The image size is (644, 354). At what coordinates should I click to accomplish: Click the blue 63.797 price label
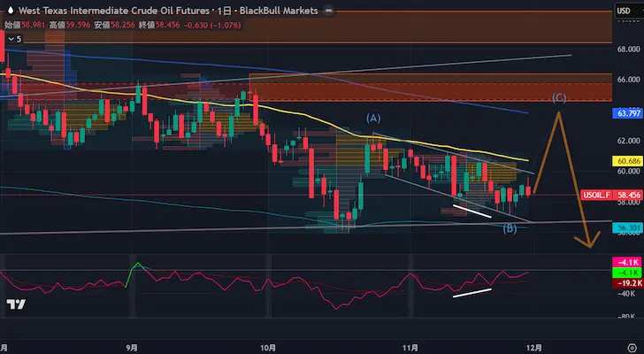625,113
